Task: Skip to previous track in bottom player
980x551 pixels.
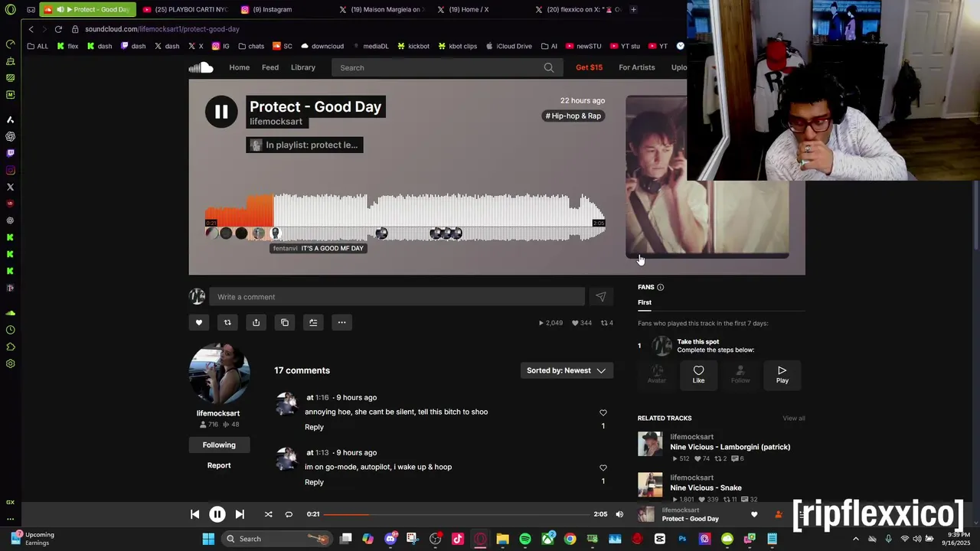Action: [194, 514]
